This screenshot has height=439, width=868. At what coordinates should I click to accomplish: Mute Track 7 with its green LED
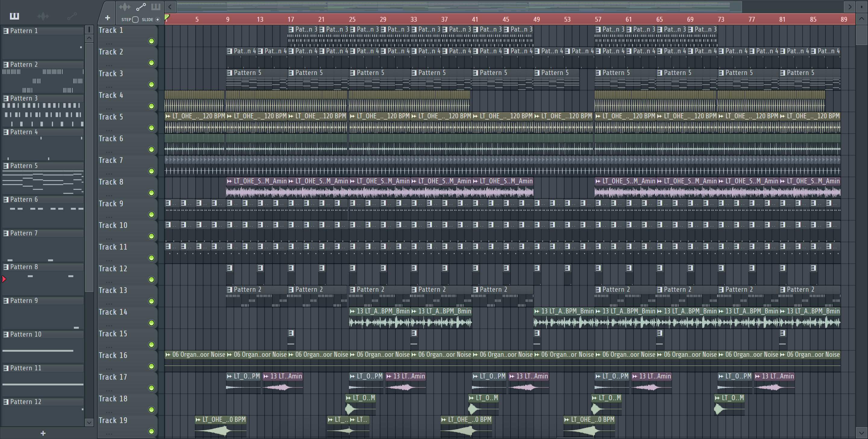[151, 171]
